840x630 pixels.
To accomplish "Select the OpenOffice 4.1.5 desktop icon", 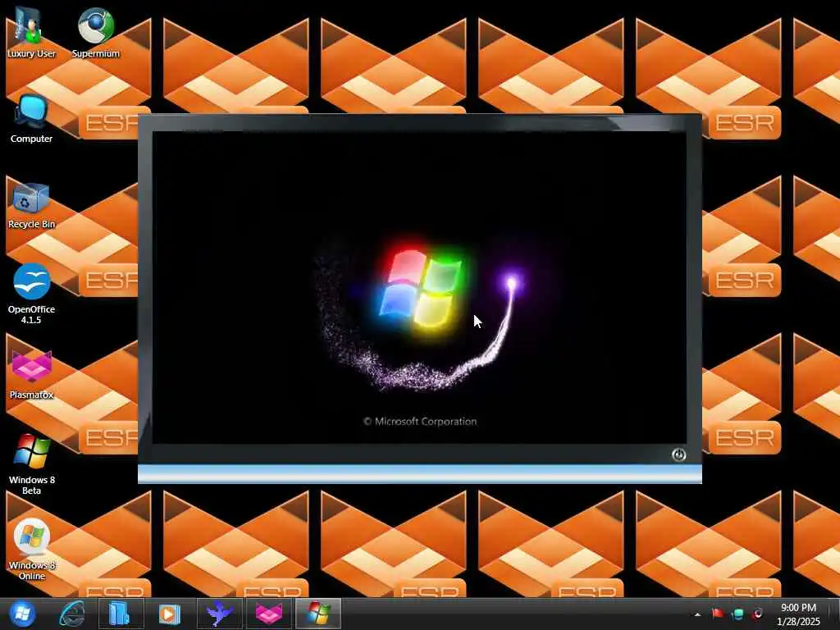I will (31, 294).
